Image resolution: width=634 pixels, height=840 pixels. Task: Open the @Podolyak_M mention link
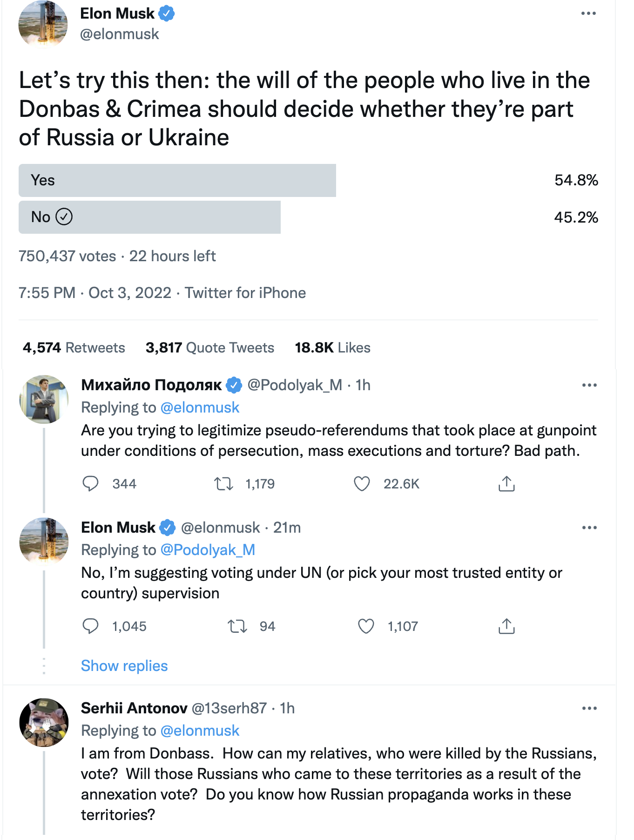point(208,550)
